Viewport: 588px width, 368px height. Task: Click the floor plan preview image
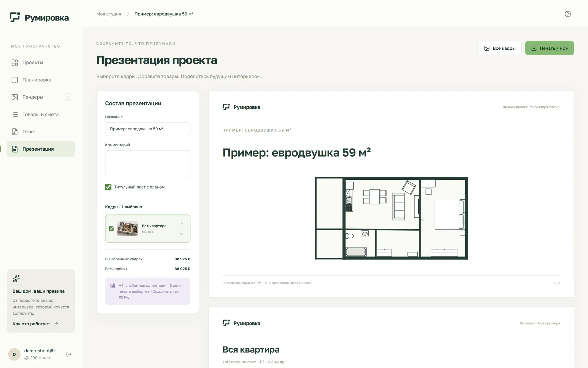pos(391,218)
